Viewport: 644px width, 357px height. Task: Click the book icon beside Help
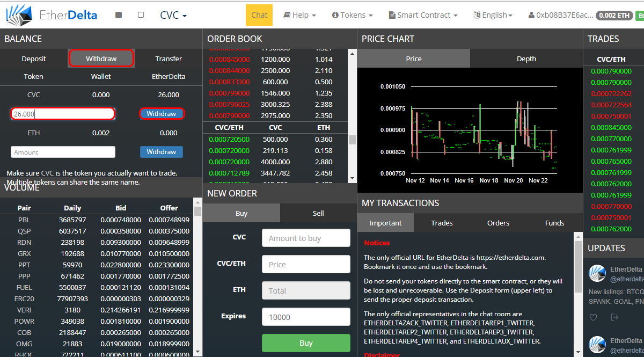tap(287, 15)
